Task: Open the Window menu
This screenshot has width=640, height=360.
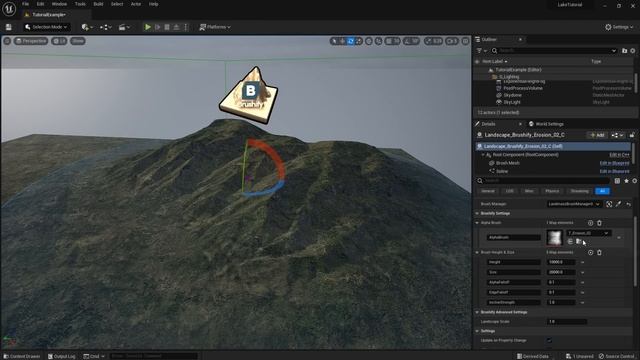Action: click(59, 4)
